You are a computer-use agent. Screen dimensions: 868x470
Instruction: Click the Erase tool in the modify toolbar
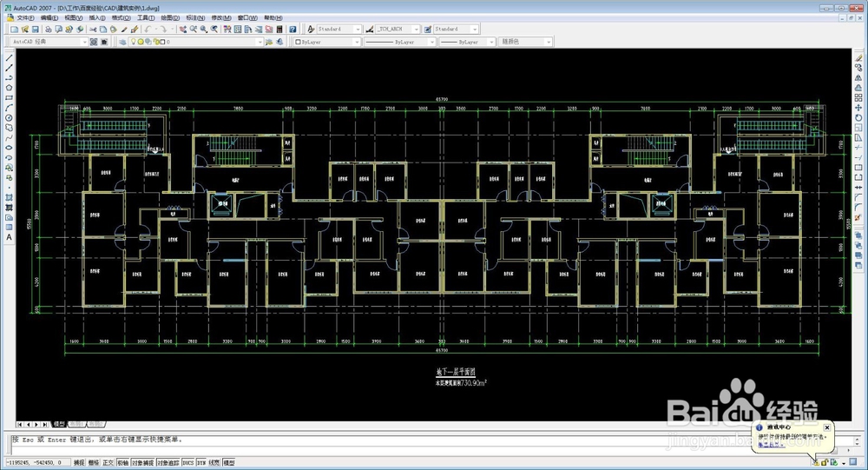pos(858,58)
